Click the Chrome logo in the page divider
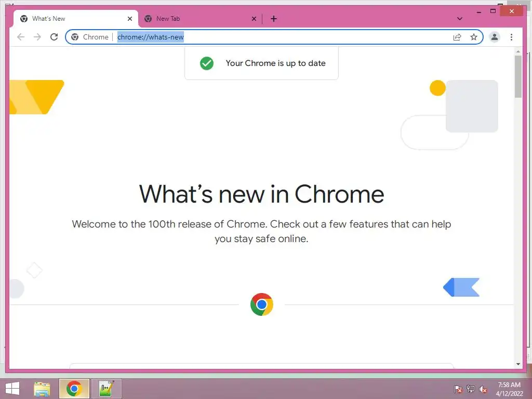 coord(262,304)
